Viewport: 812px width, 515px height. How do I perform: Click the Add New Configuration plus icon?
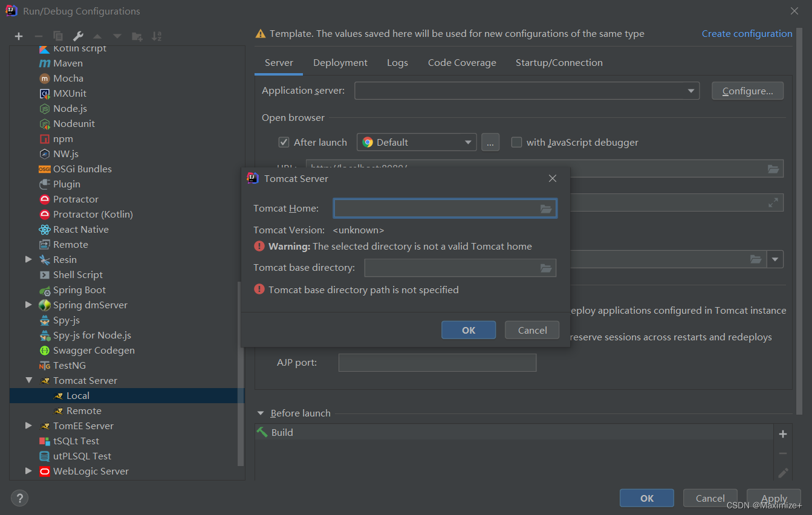(19, 36)
